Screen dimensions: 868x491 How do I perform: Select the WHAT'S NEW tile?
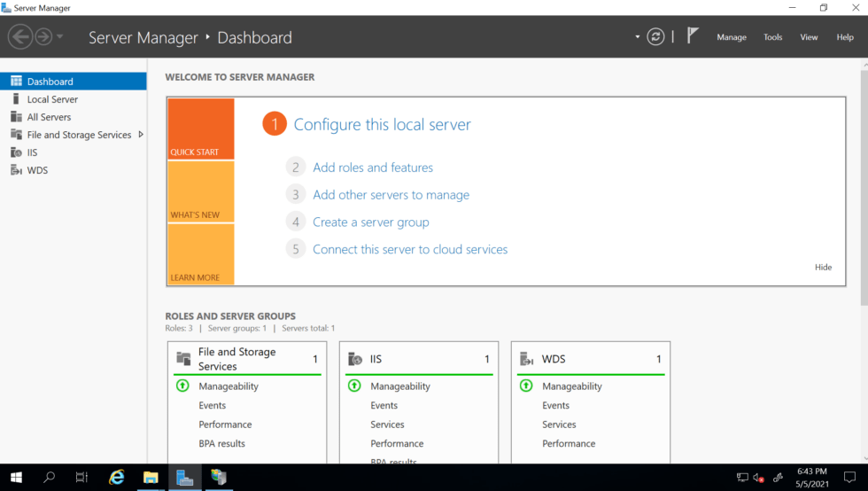pos(201,191)
